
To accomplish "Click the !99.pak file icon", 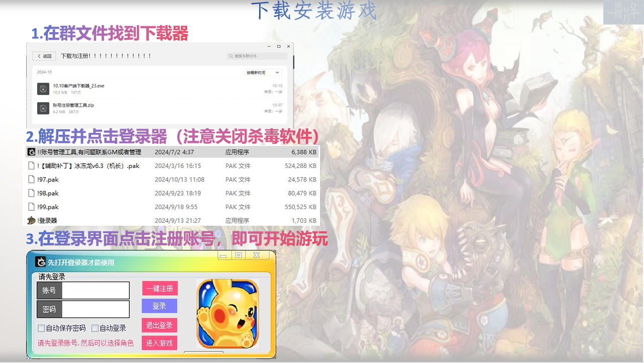I will pos(31,207).
